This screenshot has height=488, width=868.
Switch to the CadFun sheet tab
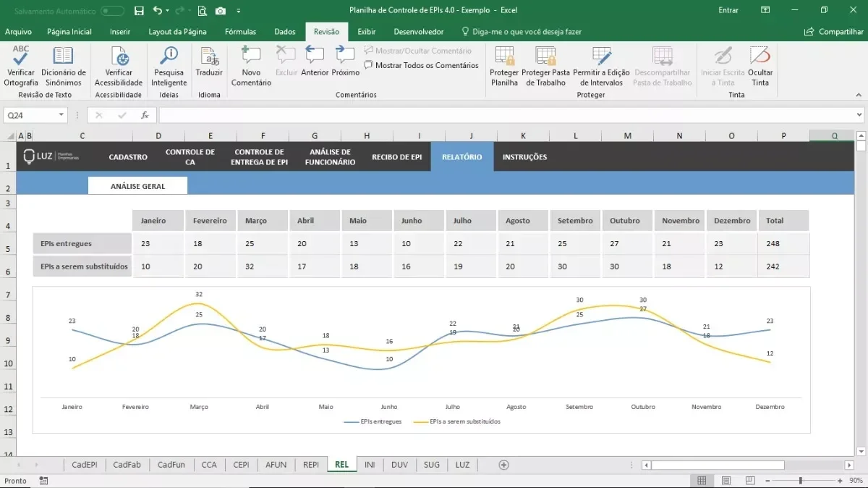171,465
